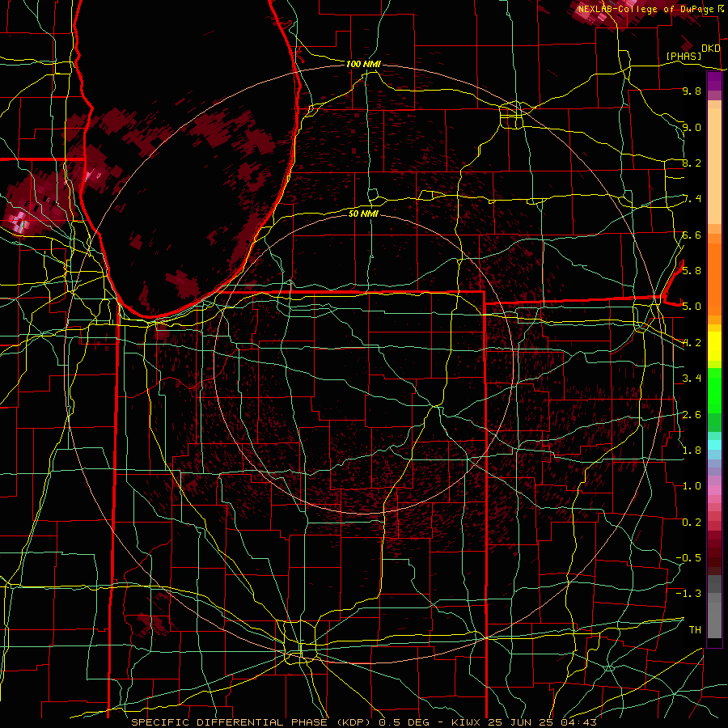Click the 100 NMI range ring label
728x728 pixels.
[363, 64]
